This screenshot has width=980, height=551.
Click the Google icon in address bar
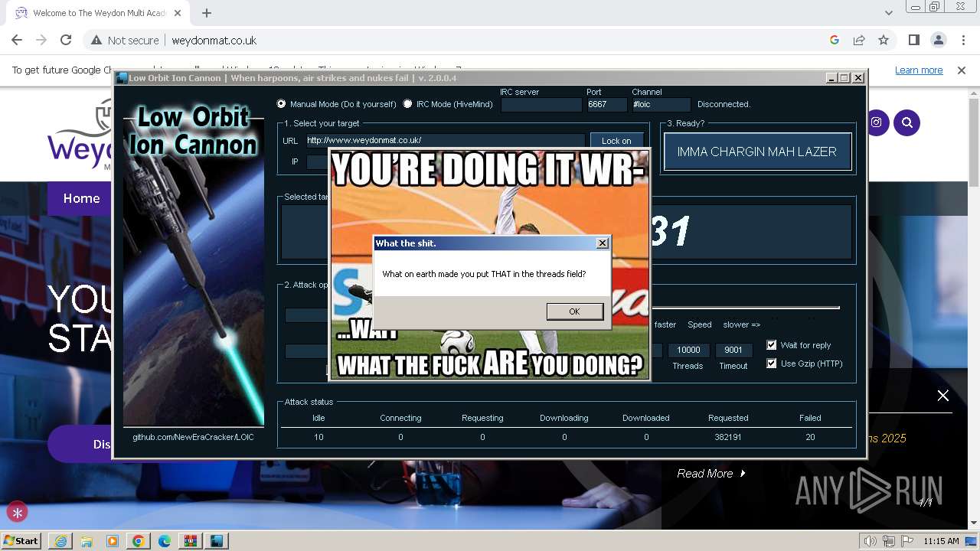click(835, 40)
